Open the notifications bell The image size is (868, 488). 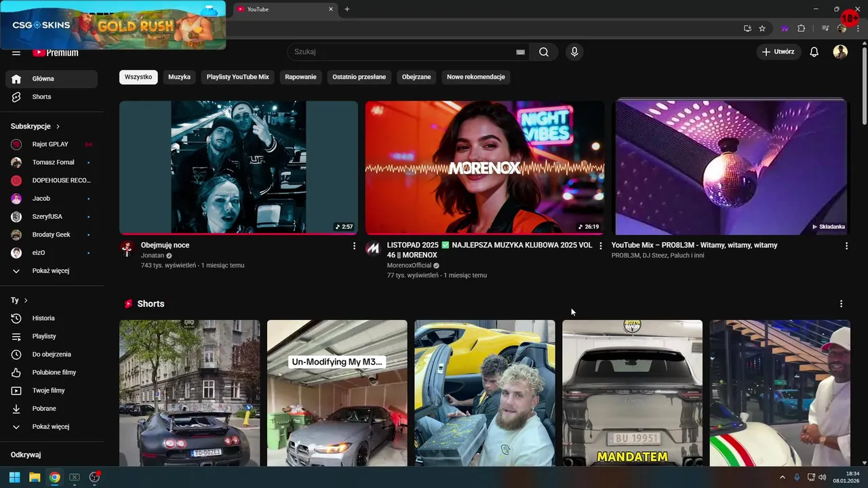coord(814,52)
